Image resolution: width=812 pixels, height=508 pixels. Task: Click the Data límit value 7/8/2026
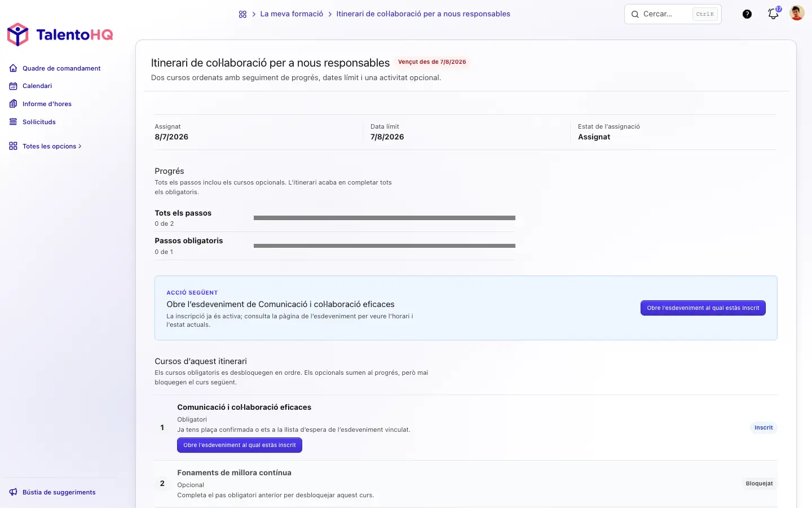387,137
